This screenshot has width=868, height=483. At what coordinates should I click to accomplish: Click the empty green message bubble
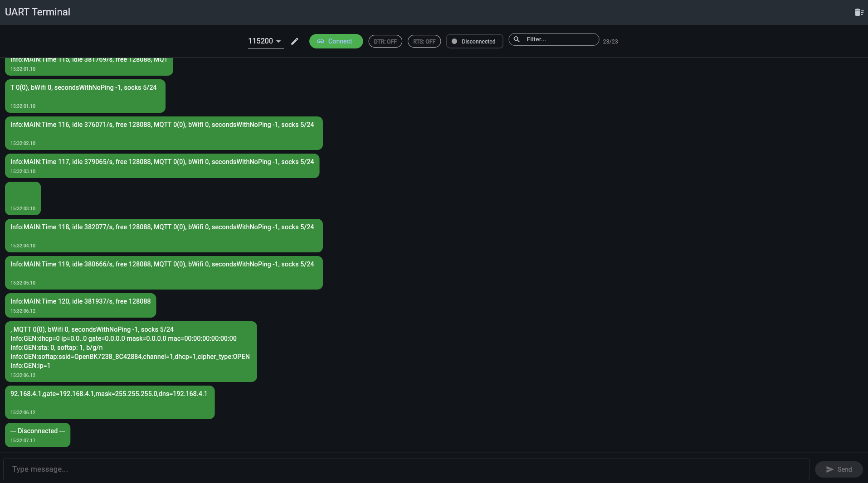point(23,198)
